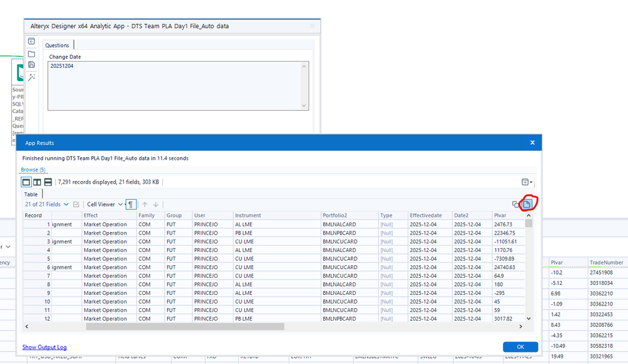Image resolution: width=628 pixels, height=364 pixels.
Task: Click the Change Date scroll up arrow
Action: pos(304,66)
